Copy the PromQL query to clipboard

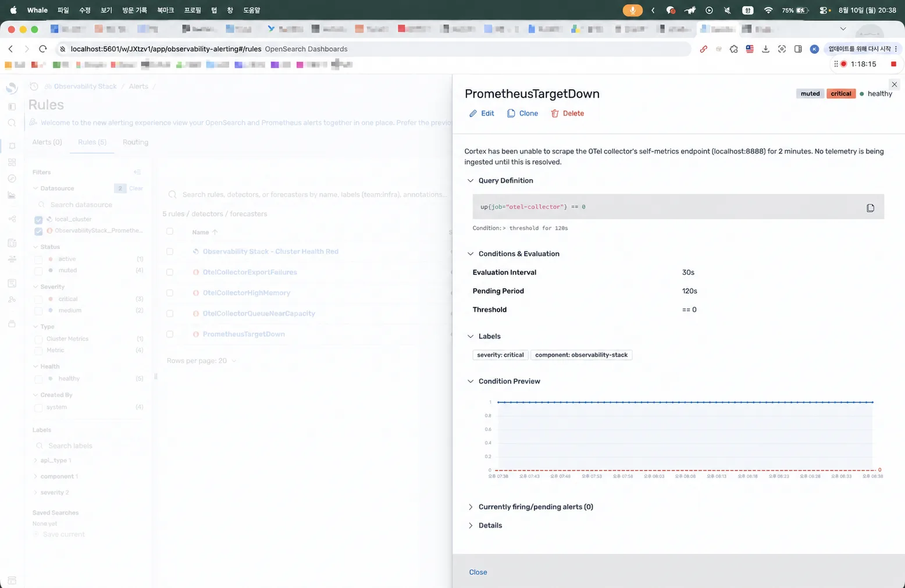click(x=870, y=208)
